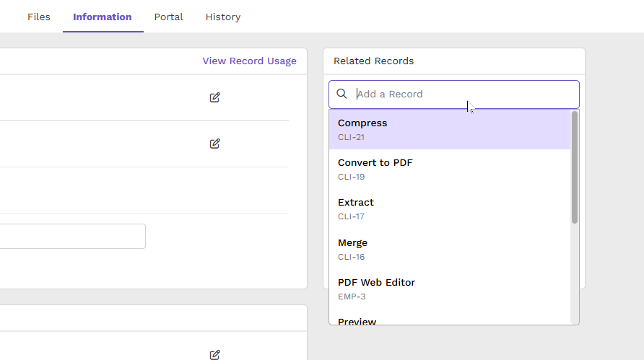The height and width of the screenshot is (360, 644).
Task: Open the View Record Usage link
Action: pyautogui.click(x=249, y=61)
